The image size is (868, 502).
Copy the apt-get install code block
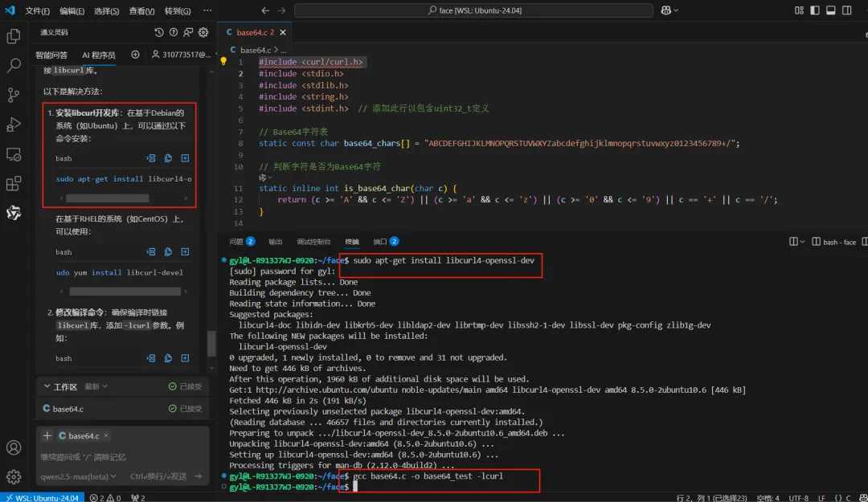pos(168,158)
